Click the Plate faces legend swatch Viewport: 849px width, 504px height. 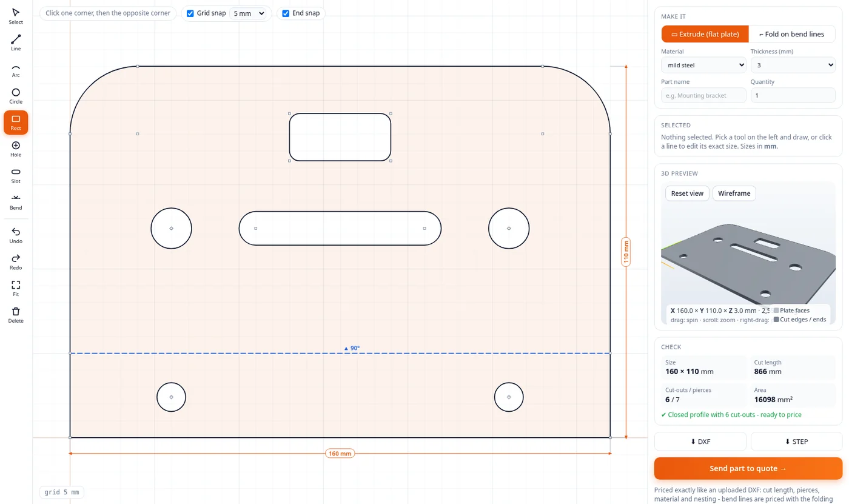pos(776,311)
